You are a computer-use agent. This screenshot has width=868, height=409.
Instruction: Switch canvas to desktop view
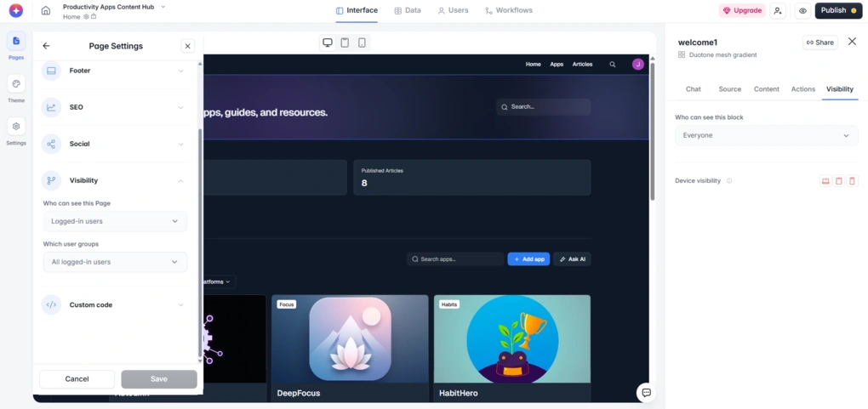[328, 43]
